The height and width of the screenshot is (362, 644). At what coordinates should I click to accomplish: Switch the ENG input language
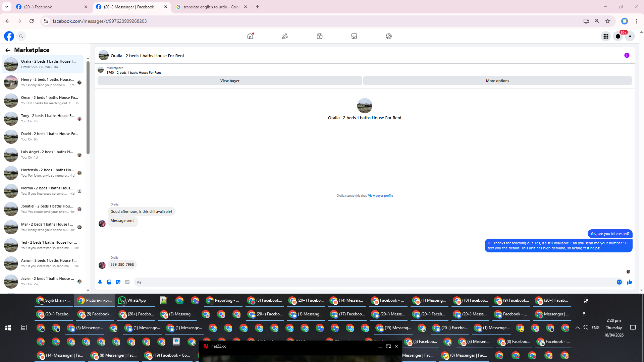coord(596,328)
